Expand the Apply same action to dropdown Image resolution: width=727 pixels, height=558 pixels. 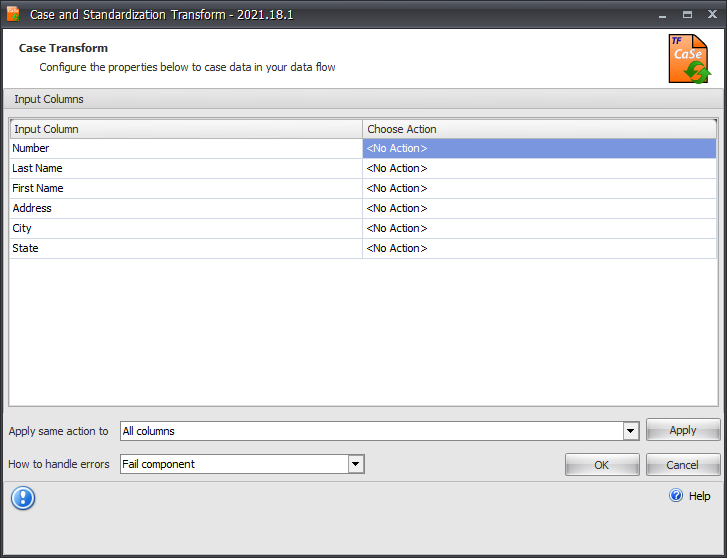tap(630, 431)
